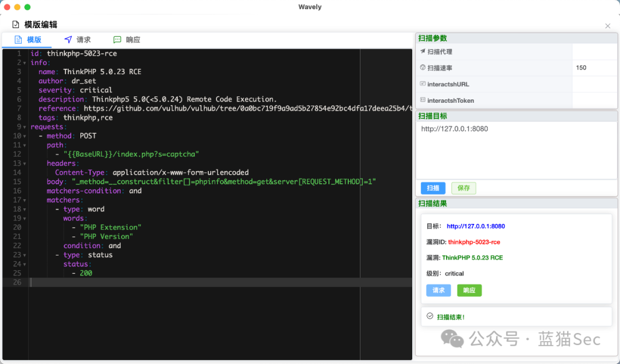Open the 模版 tab
Screen dimensions: 620x364
(28, 40)
